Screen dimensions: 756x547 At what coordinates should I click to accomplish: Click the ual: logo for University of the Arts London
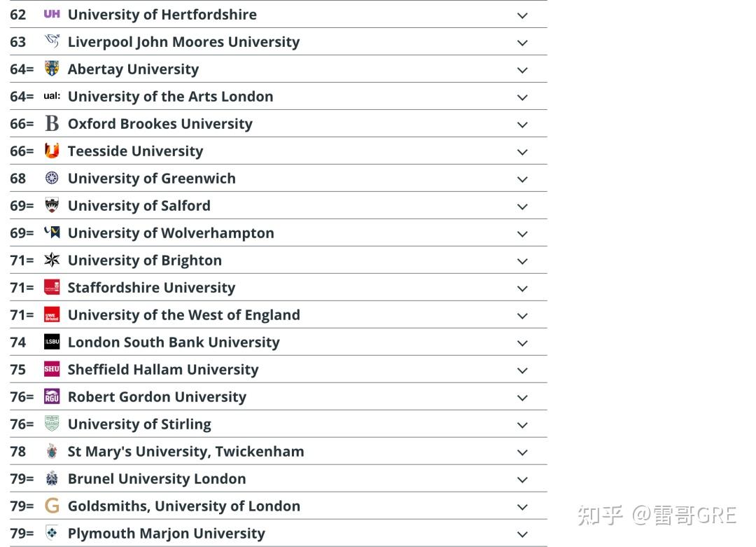coord(51,96)
